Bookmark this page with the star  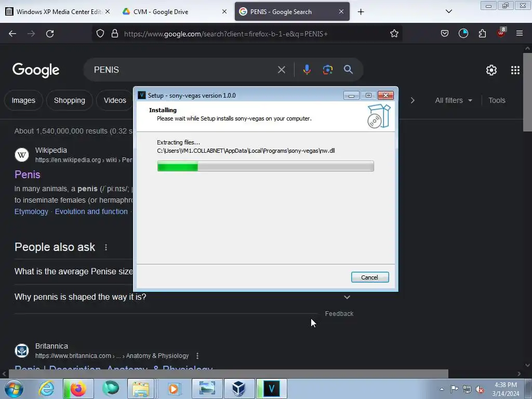(x=394, y=34)
